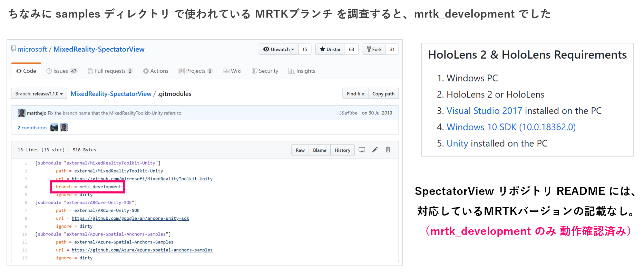Viewport: 644px width, 280px height.
Task: Open commit hash 35af3be
Action: [348, 113]
